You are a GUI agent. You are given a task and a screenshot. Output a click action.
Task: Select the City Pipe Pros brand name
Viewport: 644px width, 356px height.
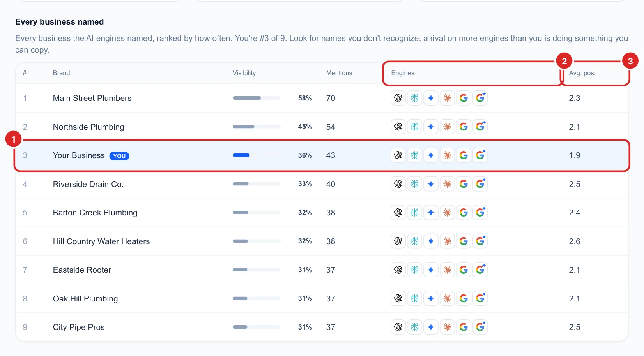click(79, 327)
